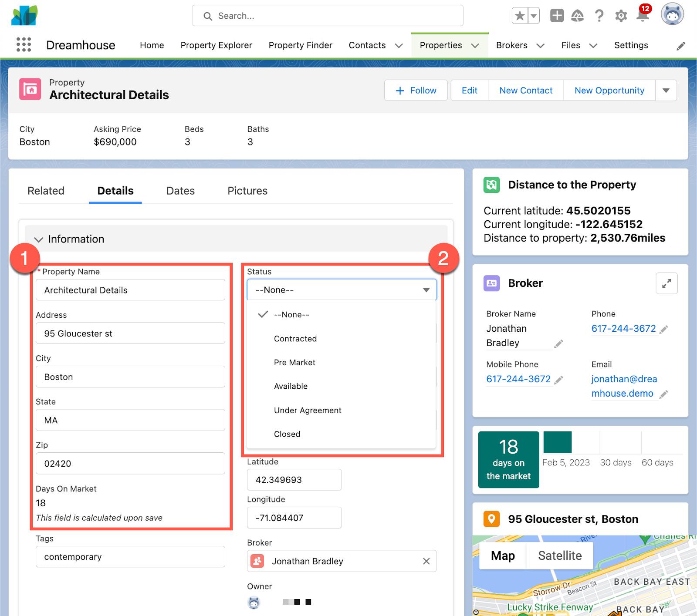
Task: Open the App Launcher grid icon
Action: point(24,44)
